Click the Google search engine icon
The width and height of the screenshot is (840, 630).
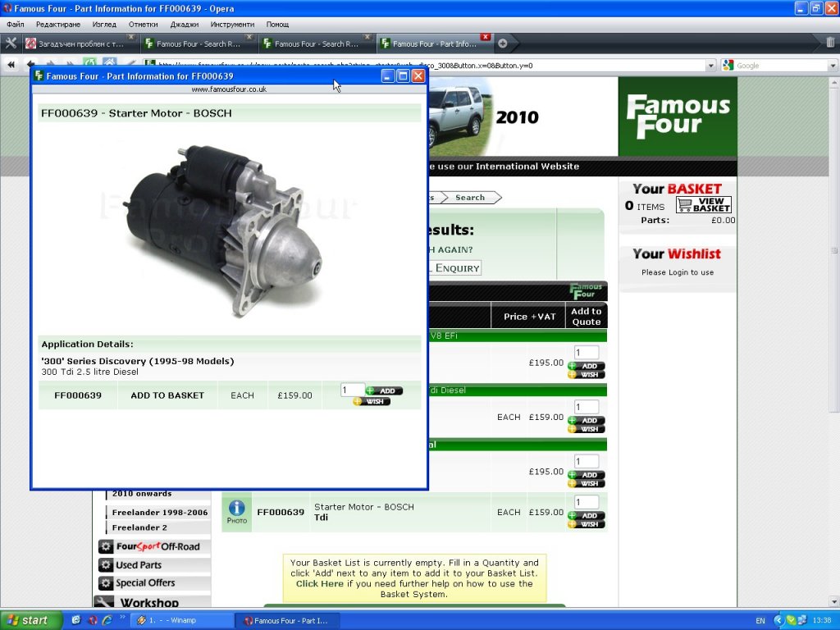pos(728,66)
